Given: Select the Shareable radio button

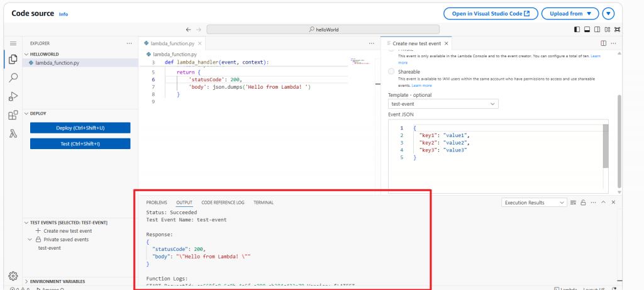Looking at the screenshot, I should 391,72.
